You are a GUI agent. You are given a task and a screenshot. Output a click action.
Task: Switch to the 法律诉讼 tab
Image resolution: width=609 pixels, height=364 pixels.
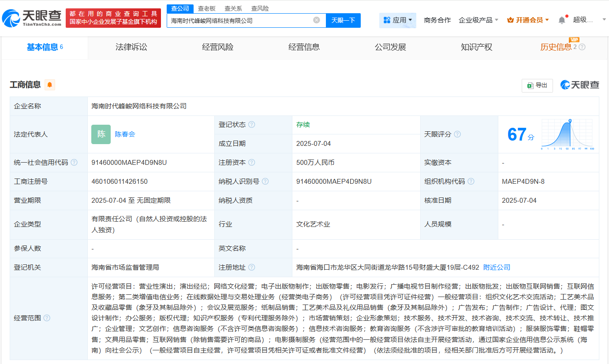131,47
